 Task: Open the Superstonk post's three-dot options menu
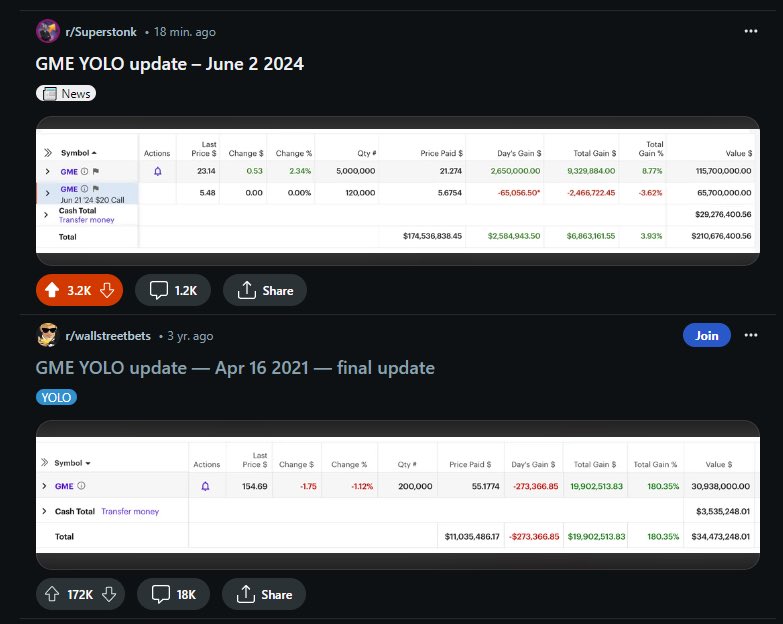click(751, 31)
